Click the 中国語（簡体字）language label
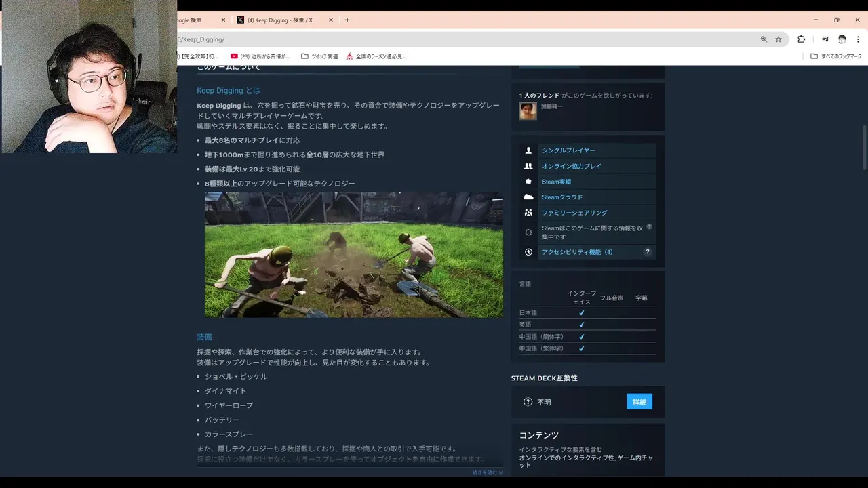Viewport: 868px width, 488px height. point(541,337)
